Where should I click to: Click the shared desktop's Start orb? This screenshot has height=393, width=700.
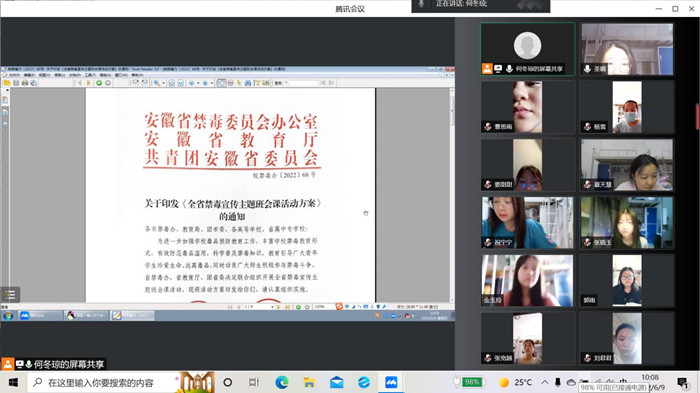tap(8, 316)
